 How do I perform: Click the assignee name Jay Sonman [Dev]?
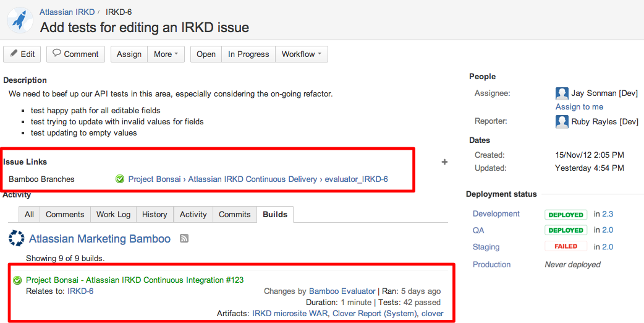(x=604, y=93)
